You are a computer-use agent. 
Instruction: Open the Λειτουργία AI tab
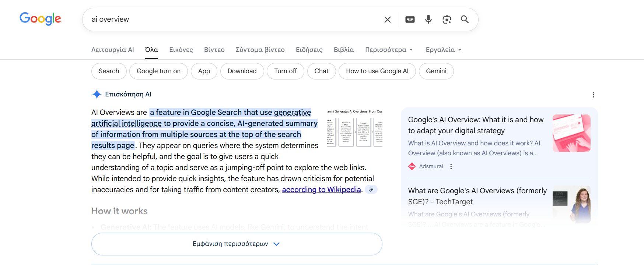pos(112,50)
